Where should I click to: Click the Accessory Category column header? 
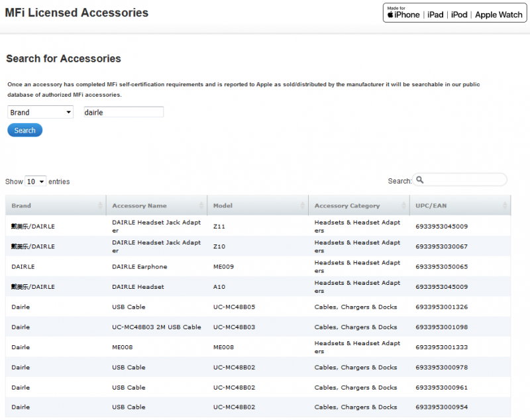click(346, 206)
